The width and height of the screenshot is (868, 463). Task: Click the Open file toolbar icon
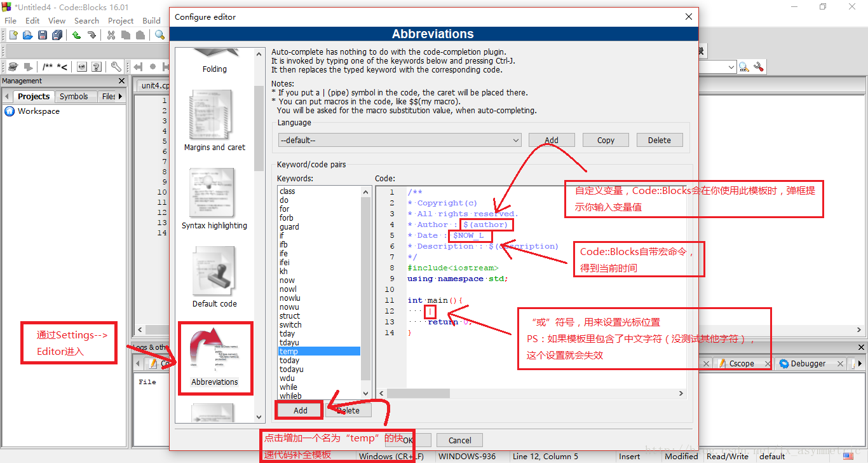tap(28, 35)
